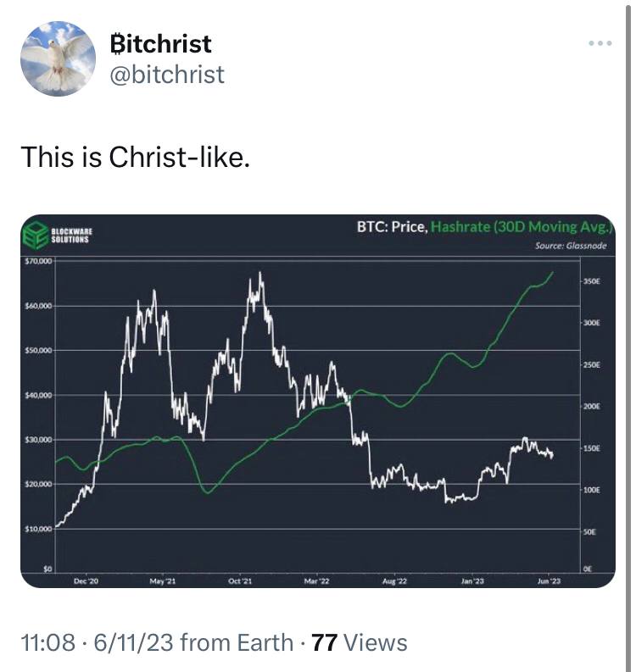The height and width of the screenshot is (672, 636).
Task: Open the three-dot more options menu
Action: 600,43
